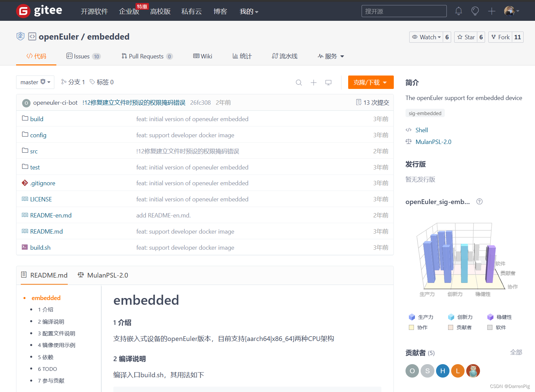535x392 pixels.
Task: Open the Pull Requests tab
Action: click(147, 56)
